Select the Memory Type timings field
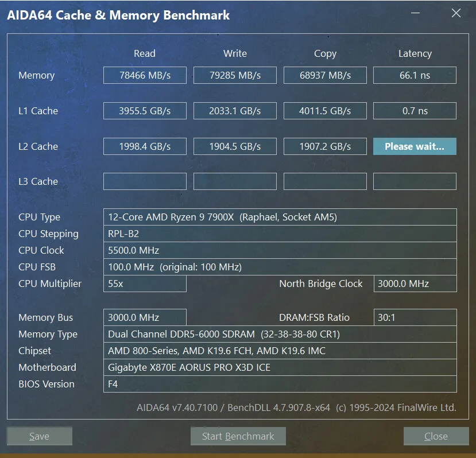This screenshot has width=476, height=458. (x=280, y=334)
